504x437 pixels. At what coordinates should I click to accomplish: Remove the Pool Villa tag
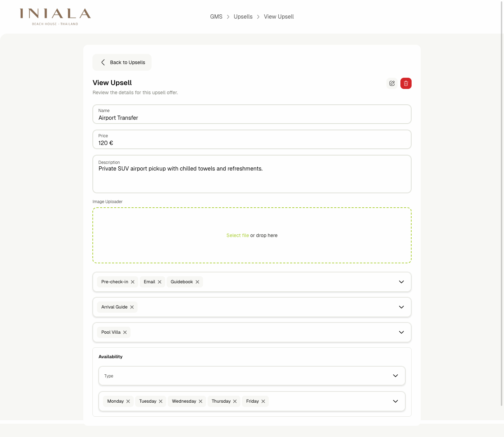tap(125, 332)
